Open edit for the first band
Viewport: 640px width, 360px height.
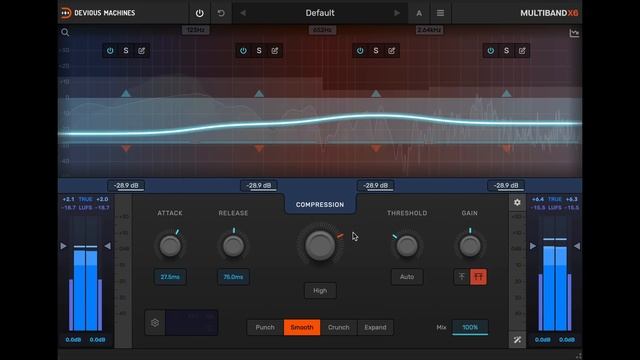(141, 51)
